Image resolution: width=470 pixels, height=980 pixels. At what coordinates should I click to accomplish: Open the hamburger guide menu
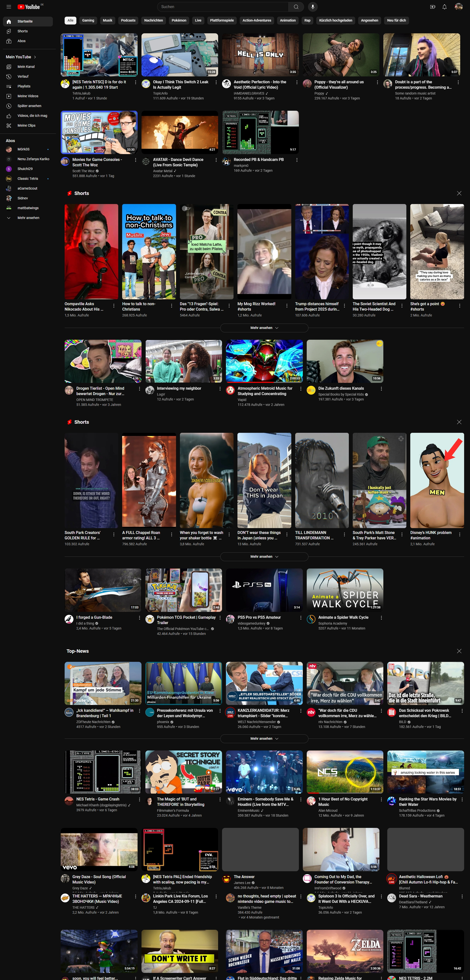pos(9,7)
